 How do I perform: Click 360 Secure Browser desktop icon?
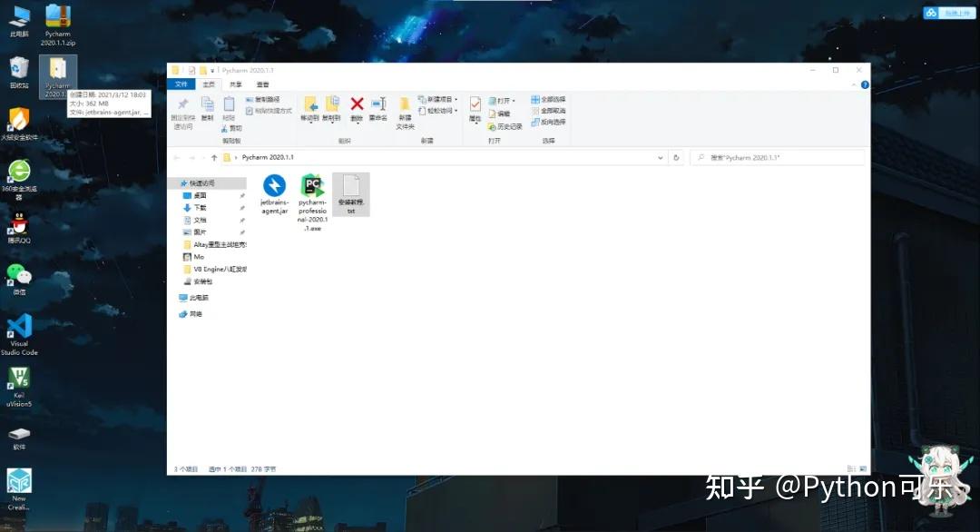pyautogui.click(x=19, y=180)
